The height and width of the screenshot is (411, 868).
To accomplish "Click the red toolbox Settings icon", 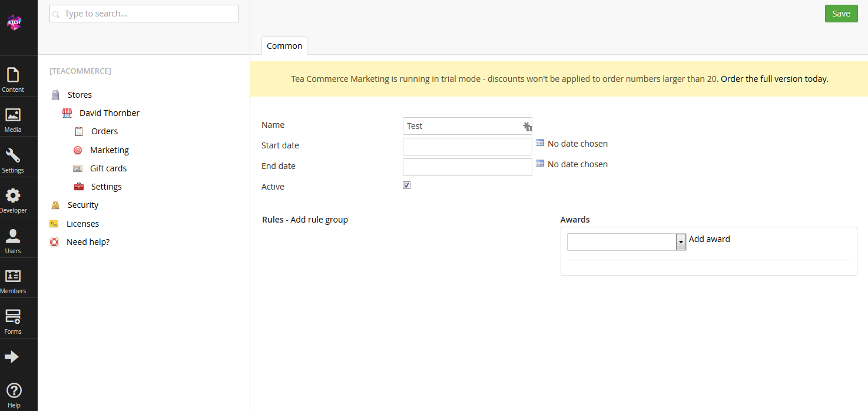I will tap(79, 187).
